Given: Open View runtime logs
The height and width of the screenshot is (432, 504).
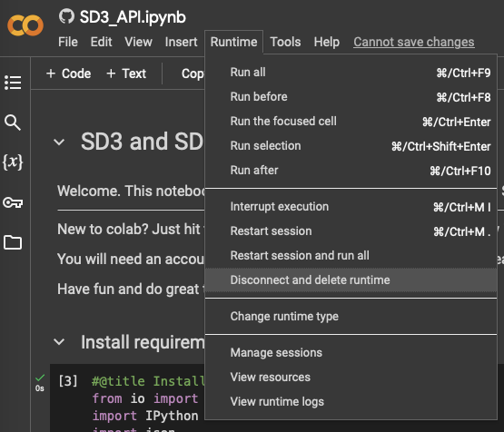Looking at the screenshot, I should point(351,401).
